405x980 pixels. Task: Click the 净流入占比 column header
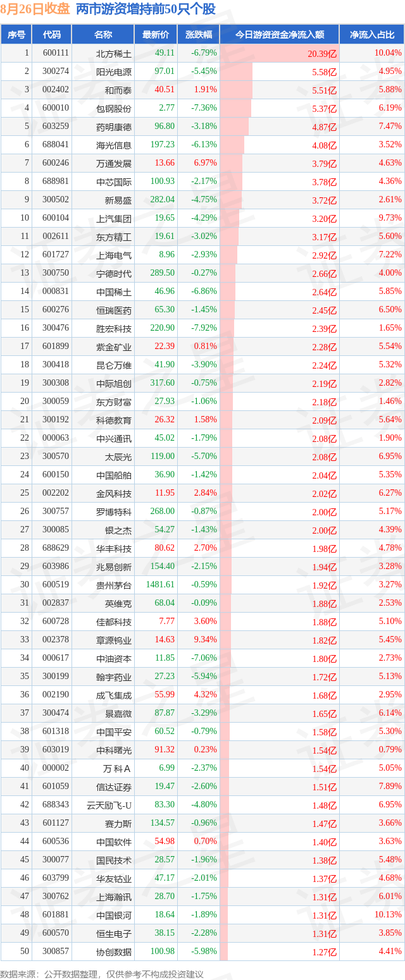pyautogui.click(x=372, y=35)
